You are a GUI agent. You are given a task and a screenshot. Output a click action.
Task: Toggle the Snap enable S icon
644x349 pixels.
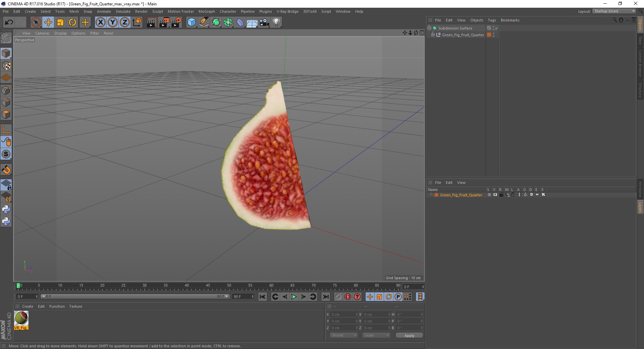tap(6, 154)
